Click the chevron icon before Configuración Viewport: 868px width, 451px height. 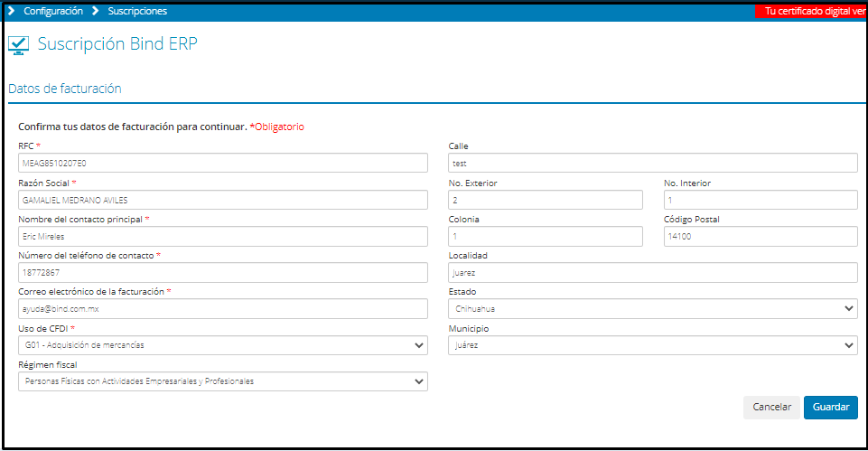tap(11, 11)
